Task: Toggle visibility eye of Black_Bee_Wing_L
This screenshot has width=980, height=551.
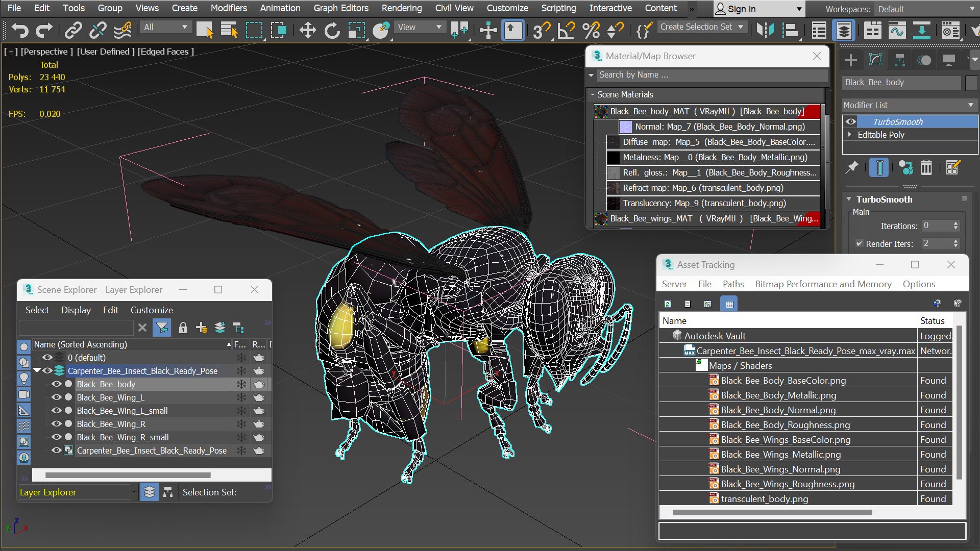Action: (x=57, y=397)
